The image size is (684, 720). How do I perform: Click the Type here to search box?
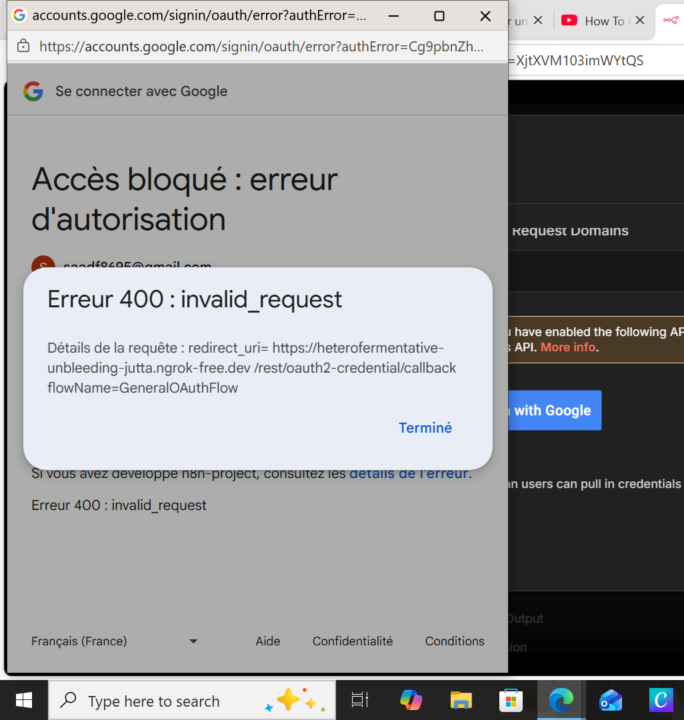tap(192, 700)
